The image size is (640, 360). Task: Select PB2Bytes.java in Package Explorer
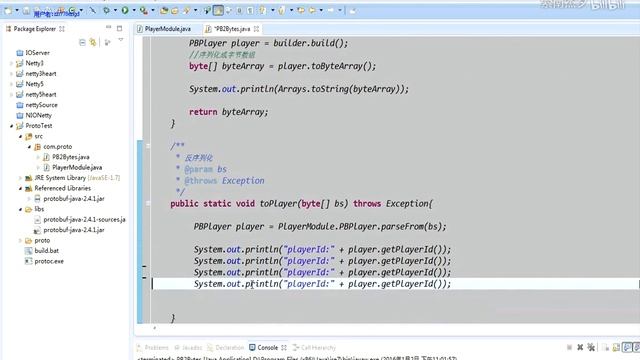(66, 157)
